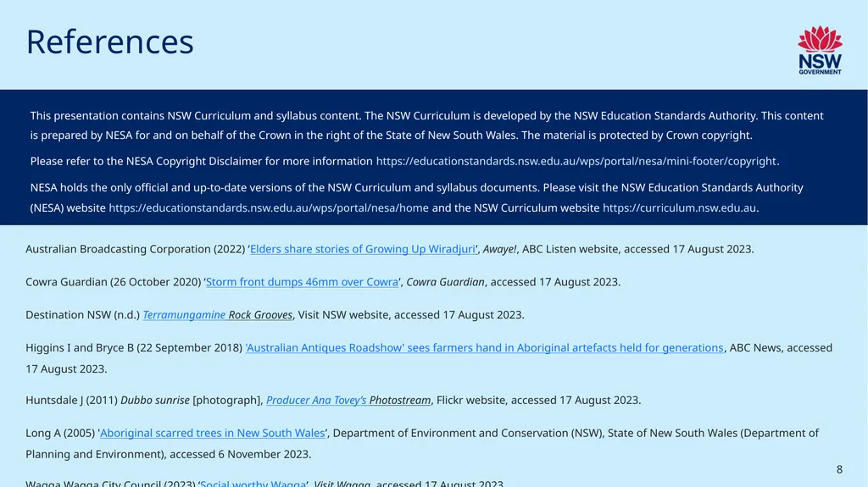Viewport: 868px width, 487px height.
Task: Click 'Huntsdale J (2011)' author text
Action: click(71, 400)
